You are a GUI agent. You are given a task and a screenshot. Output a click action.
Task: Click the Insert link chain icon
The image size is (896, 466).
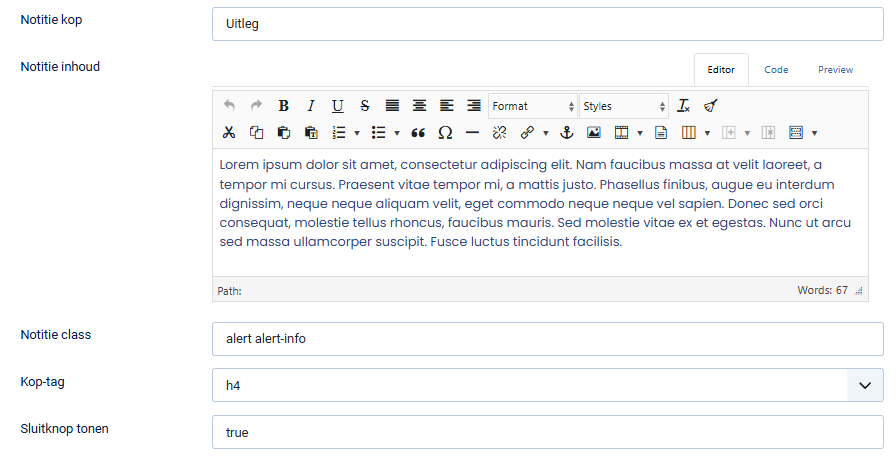[527, 132]
